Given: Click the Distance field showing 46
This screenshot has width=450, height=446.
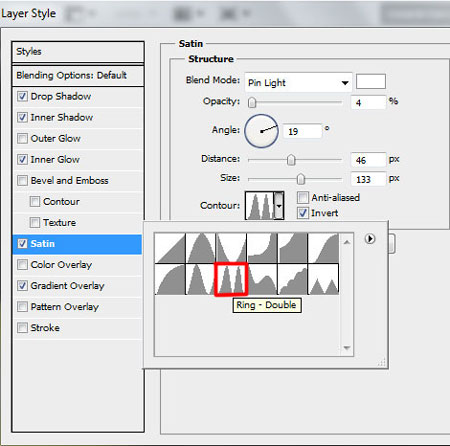Looking at the screenshot, I should tap(368, 160).
